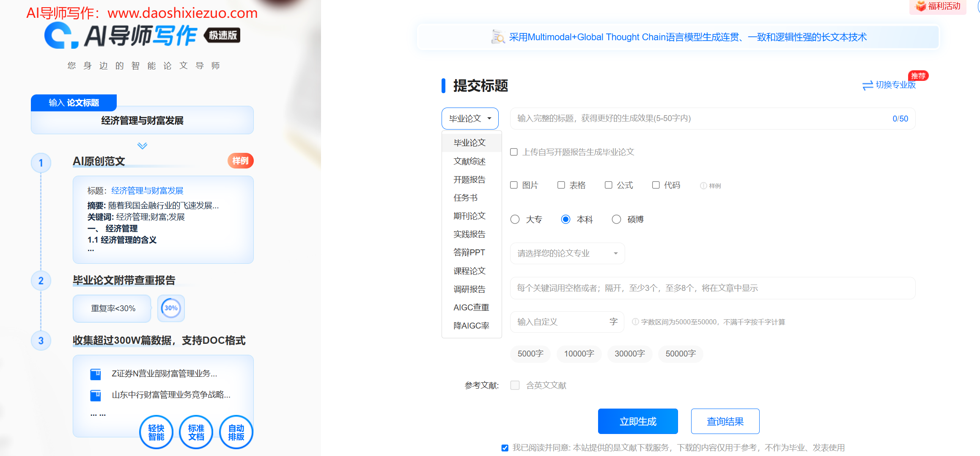Choose 文献综述 from the type list

tap(472, 161)
